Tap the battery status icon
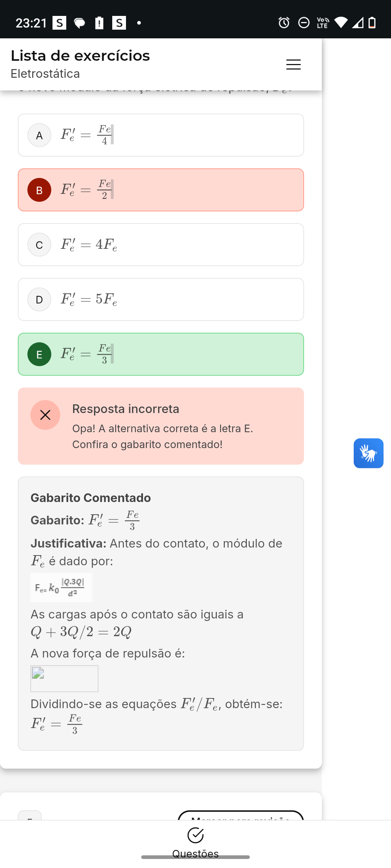391x868 pixels. 372,23
